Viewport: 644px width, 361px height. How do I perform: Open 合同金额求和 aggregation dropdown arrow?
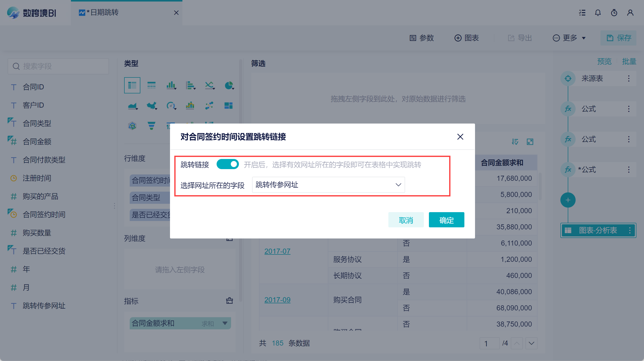coord(225,323)
